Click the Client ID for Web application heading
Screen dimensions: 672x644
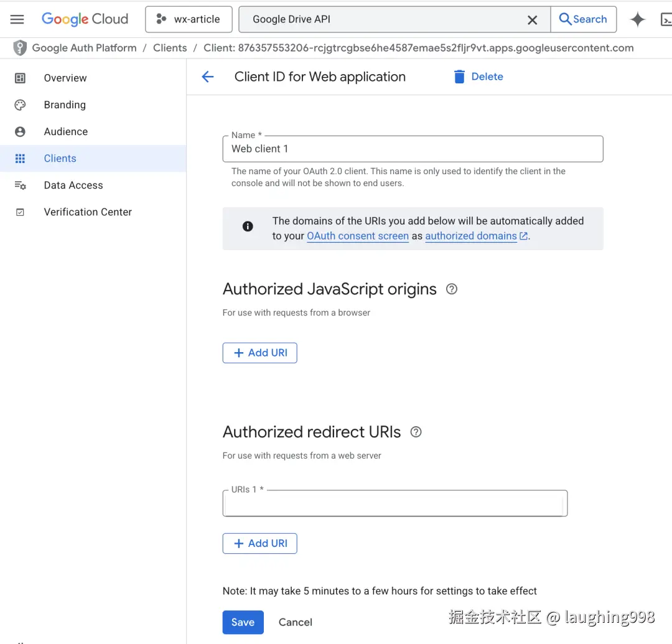(x=320, y=77)
